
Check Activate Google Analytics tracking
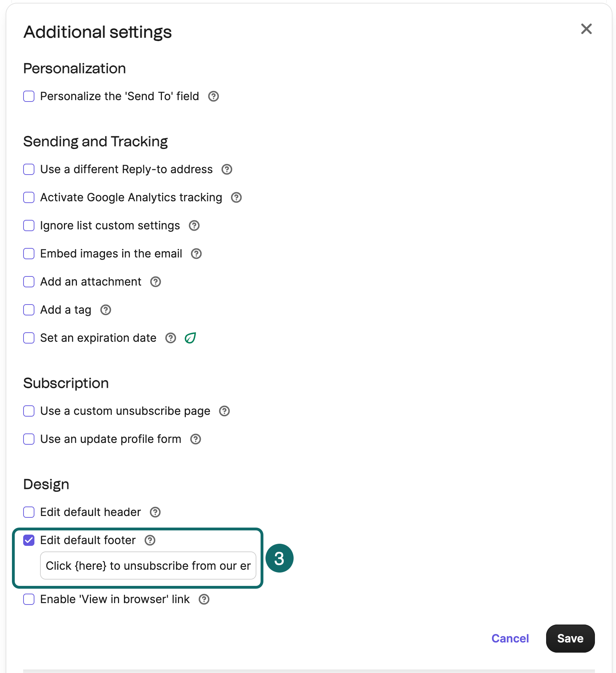(29, 197)
